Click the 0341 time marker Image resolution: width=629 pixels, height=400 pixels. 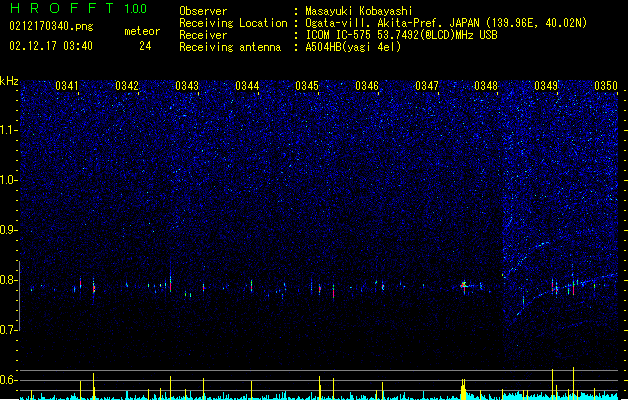point(67,86)
